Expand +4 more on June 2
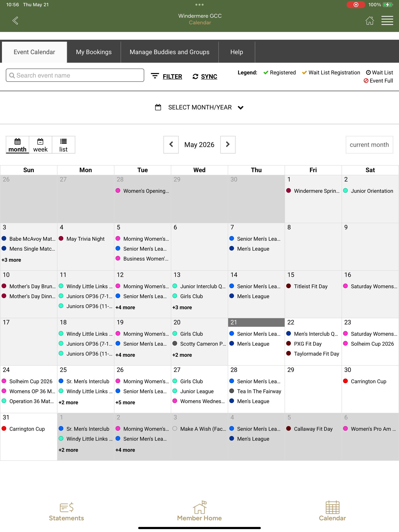Image resolution: width=399 pixels, height=532 pixels. pos(125,450)
